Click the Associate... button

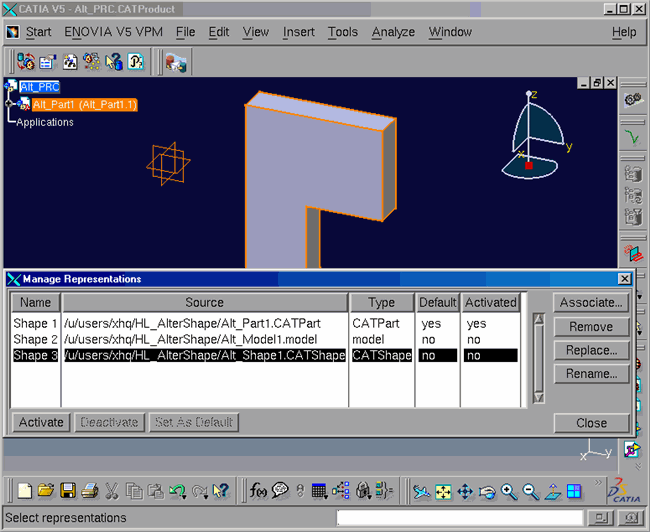pos(591,302)
